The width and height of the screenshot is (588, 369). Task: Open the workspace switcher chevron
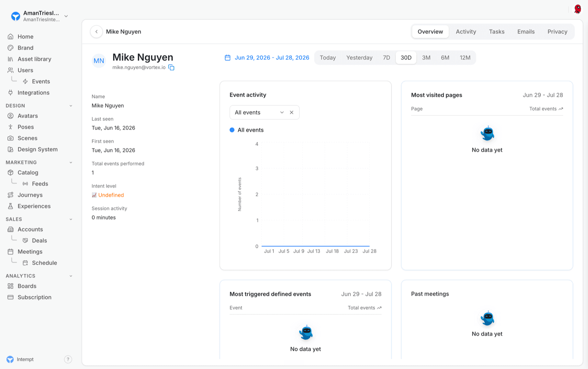(66, 16)
